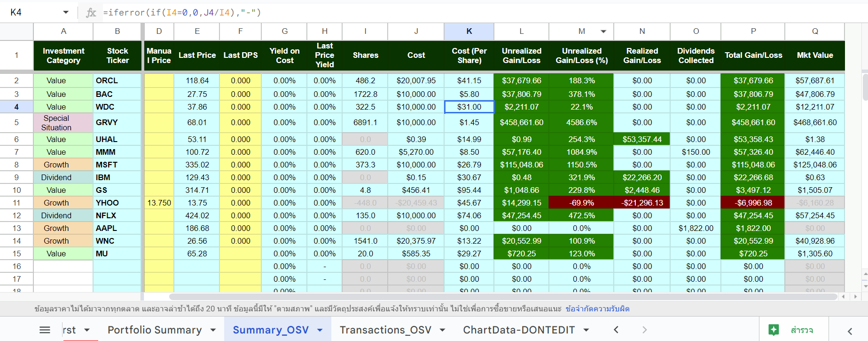Select the $57,687.61 market value cell
This screenshot has width=868, height=341.
click(815, 80)
